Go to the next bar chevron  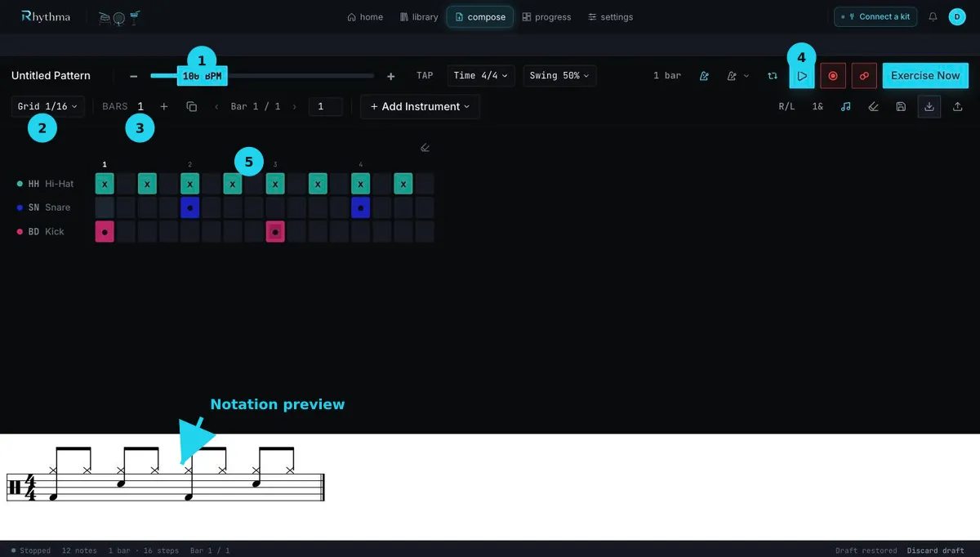pyautogui.click(x=294, y=106)
